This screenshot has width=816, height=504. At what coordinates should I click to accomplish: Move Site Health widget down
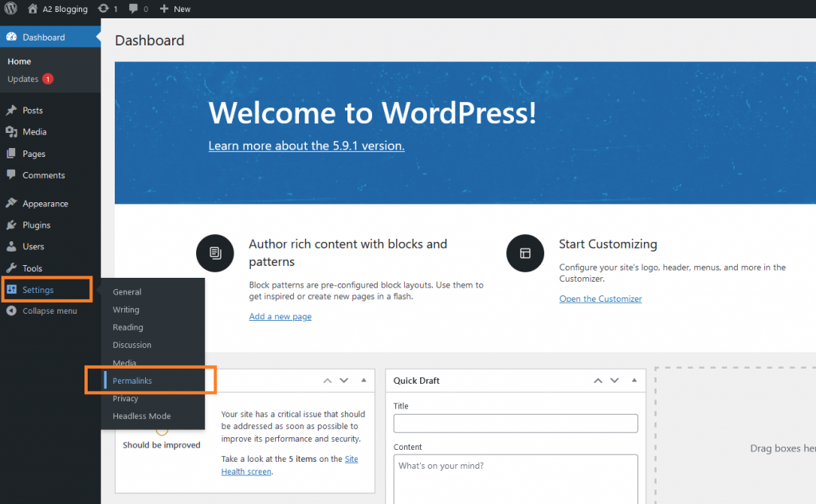tap(344, 381)
